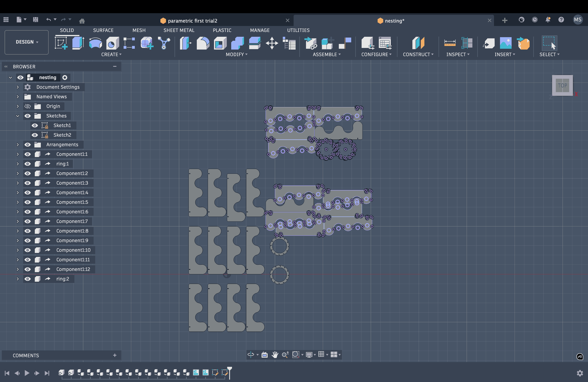Image resolution: width=588 pixels, height=382 pixels.
Task: Switch to the SHEET METAL tab
Action: click(179, 30)
